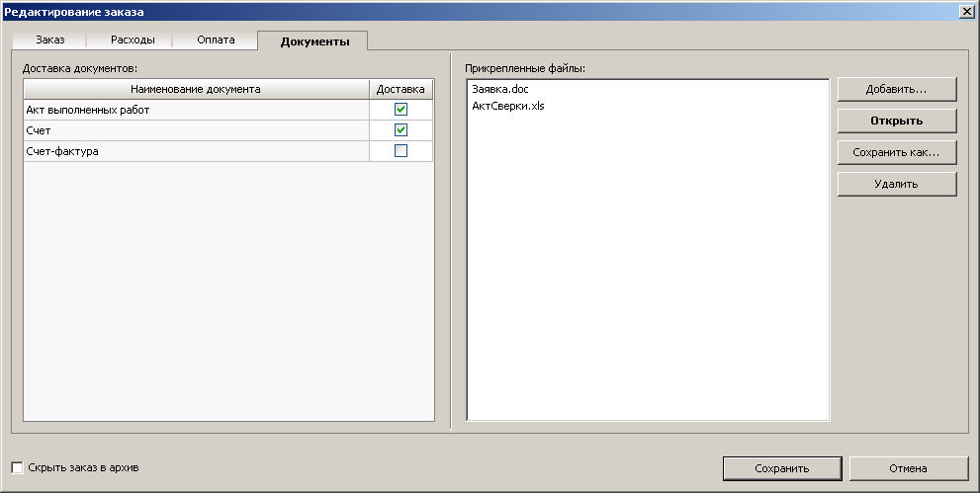980x493 pixels.
Task: Select the Документы tab
Action: [314, 41]
